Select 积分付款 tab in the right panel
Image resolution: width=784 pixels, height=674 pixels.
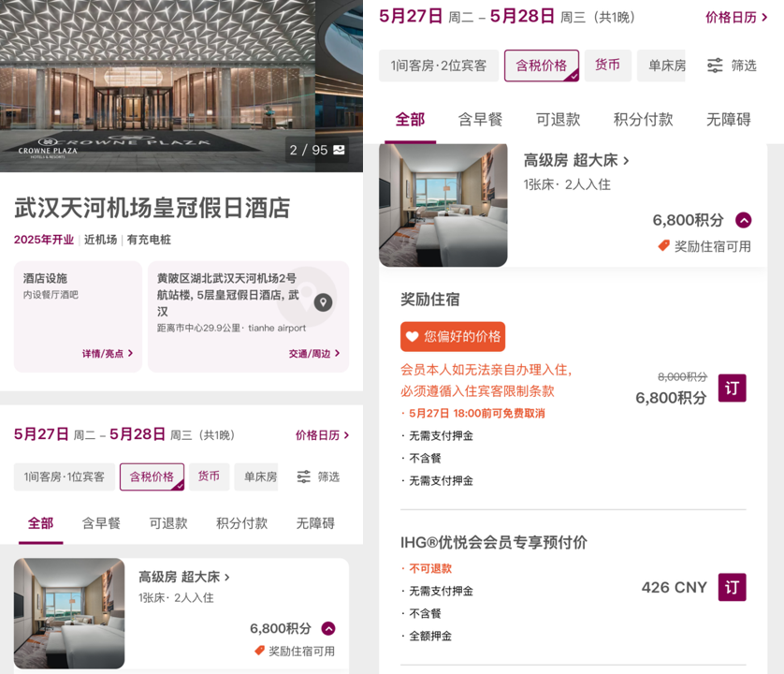[x=643, y=120]
